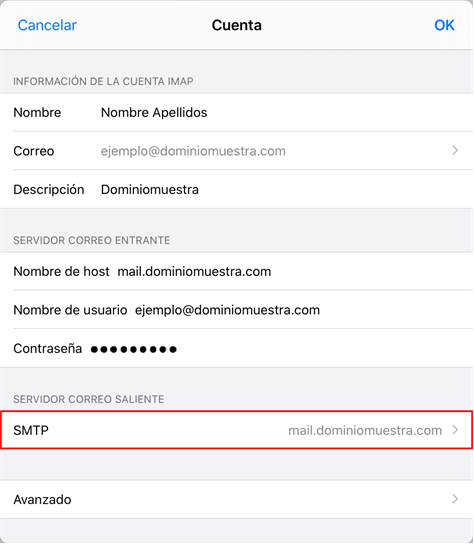Open the Correo row chevron arrow

point(455,151)
